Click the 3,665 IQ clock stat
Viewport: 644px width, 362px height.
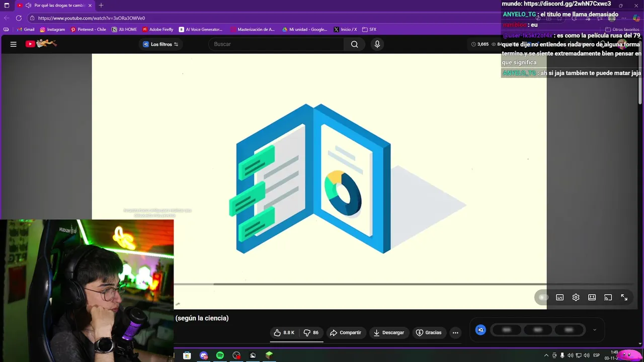(479, 44)
